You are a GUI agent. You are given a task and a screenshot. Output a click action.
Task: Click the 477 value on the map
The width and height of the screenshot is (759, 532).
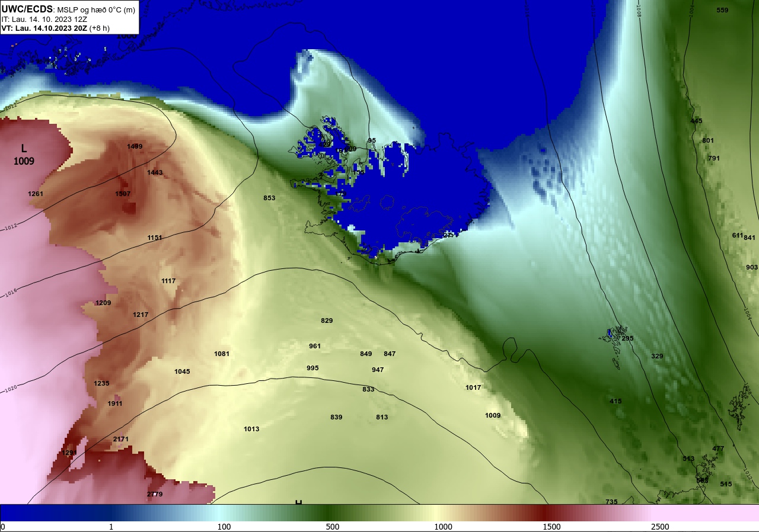[718, 448]
